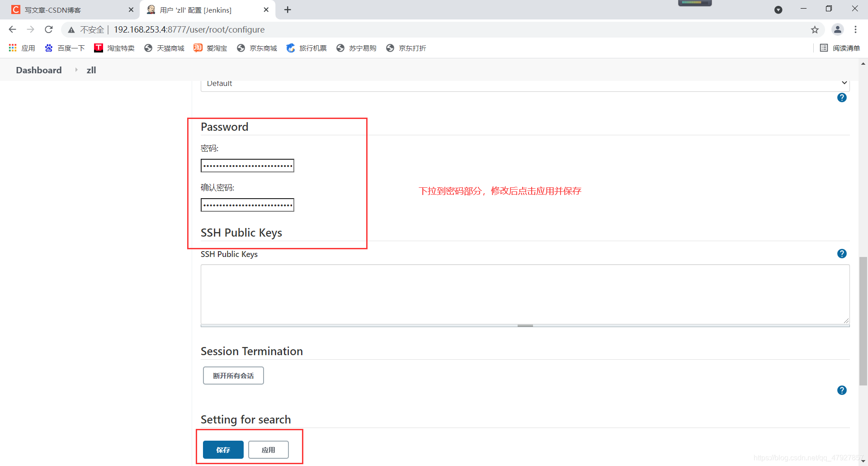Focus the 确认密码 confirm password field

coord(247,205)
